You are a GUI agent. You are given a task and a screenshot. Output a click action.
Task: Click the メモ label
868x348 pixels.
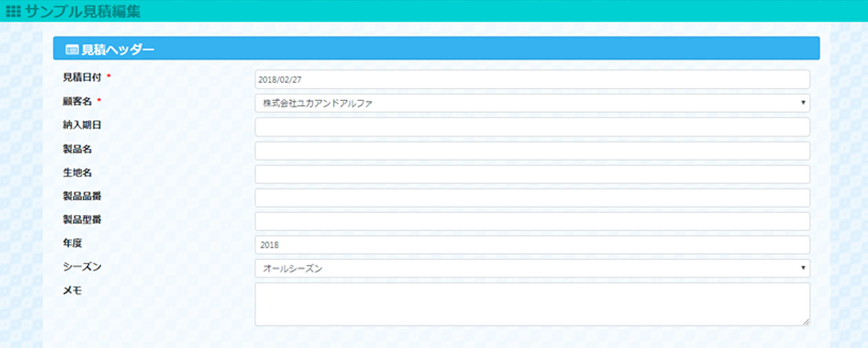[72, 290]
